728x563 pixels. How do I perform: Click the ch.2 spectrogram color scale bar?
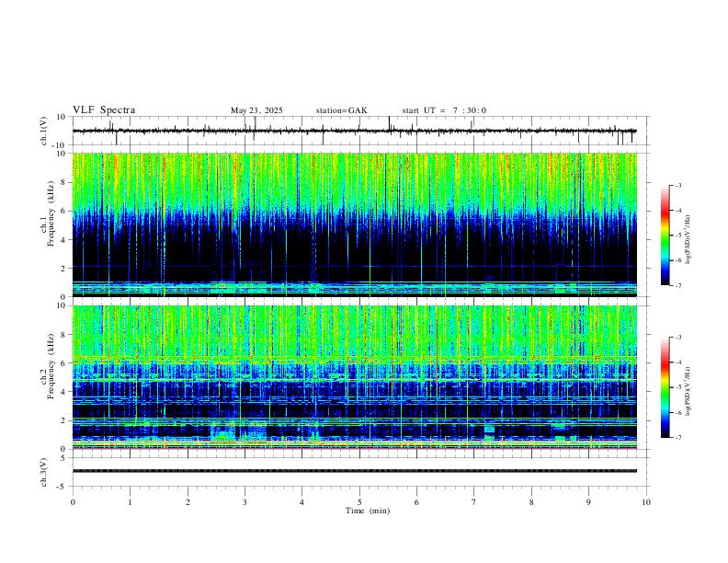665,387
